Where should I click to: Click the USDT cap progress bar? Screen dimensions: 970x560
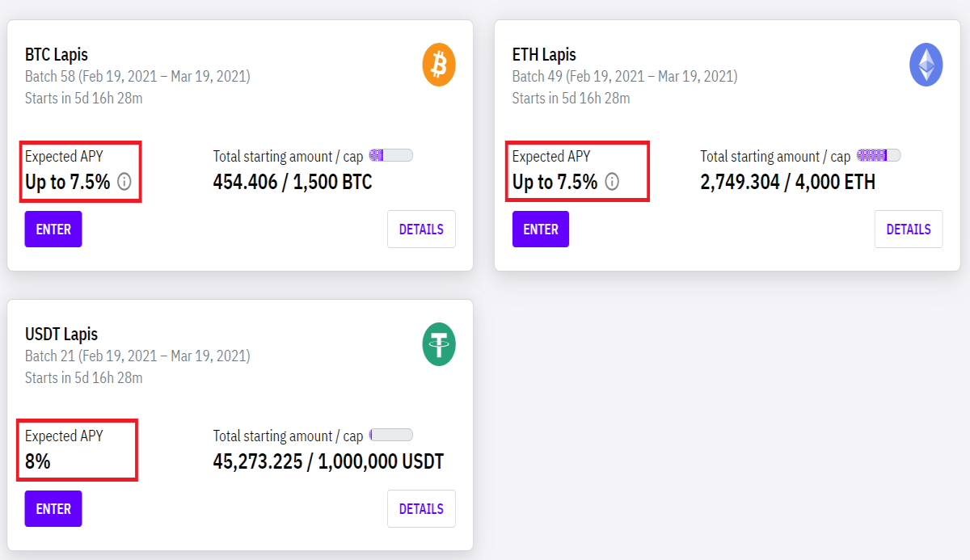(x=391, y=435)
